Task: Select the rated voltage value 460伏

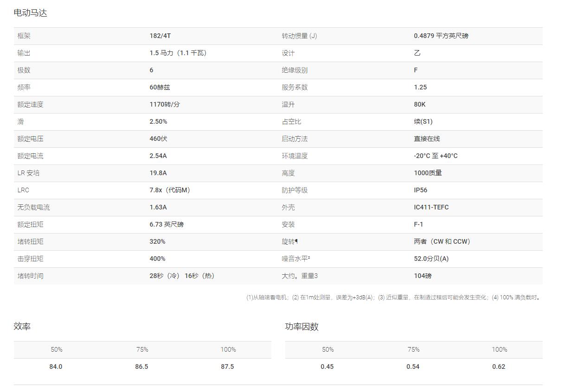Action: click(158, 139)
